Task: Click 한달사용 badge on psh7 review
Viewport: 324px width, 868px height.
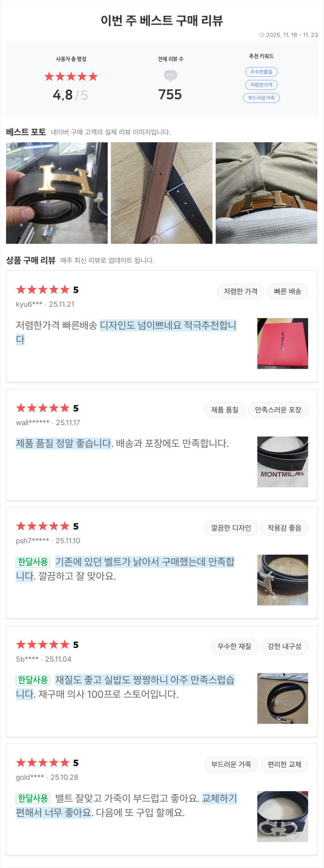Action: pos(33,562)
